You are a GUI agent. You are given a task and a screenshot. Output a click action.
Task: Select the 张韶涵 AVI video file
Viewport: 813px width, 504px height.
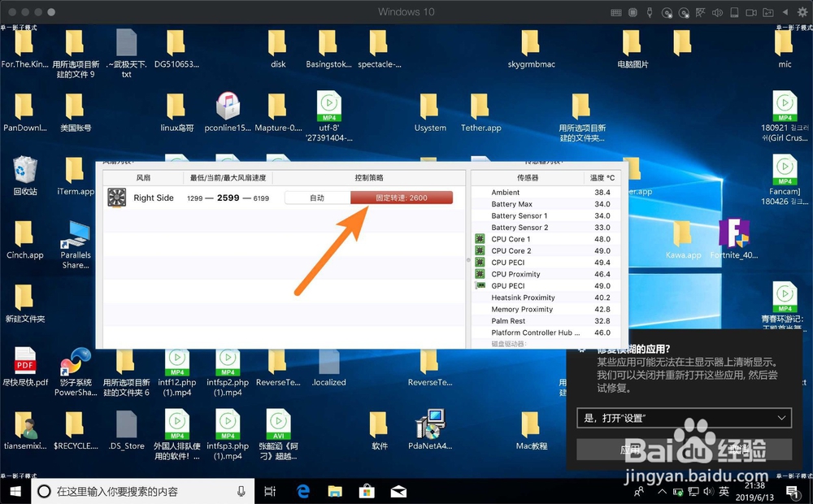pos(278,435)
